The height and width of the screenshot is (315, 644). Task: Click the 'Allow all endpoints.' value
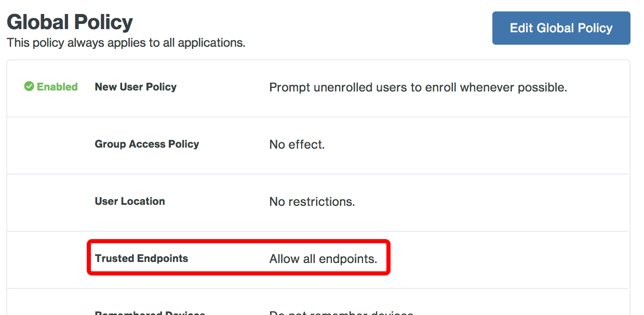[x=323, y=259]
